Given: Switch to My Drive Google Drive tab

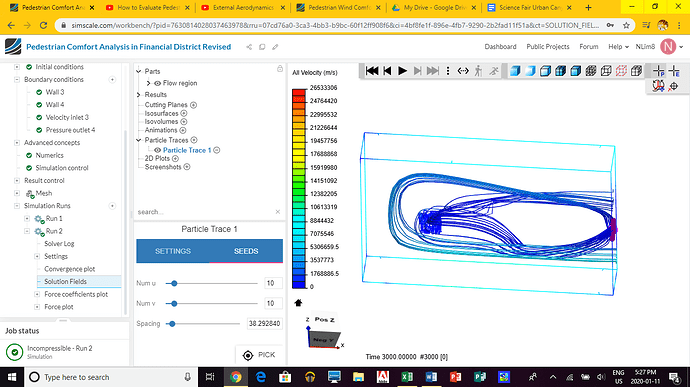Looking at the screenshot, I should click(435, 7).
